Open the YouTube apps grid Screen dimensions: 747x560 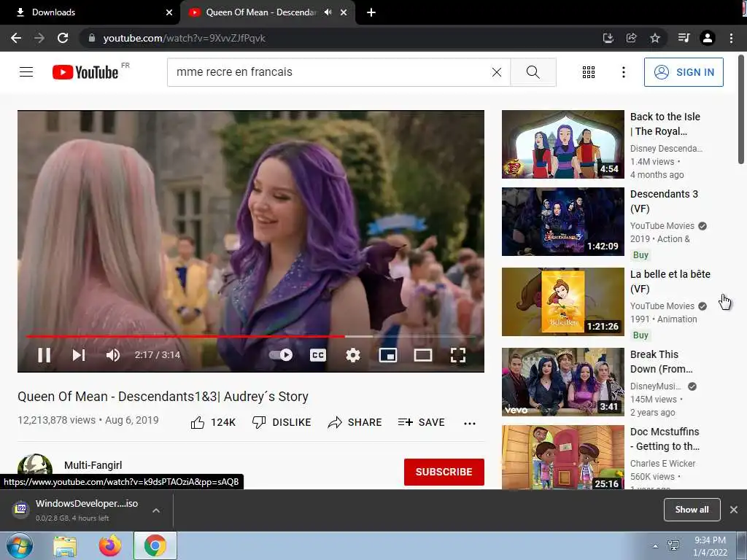click(589, 72)
